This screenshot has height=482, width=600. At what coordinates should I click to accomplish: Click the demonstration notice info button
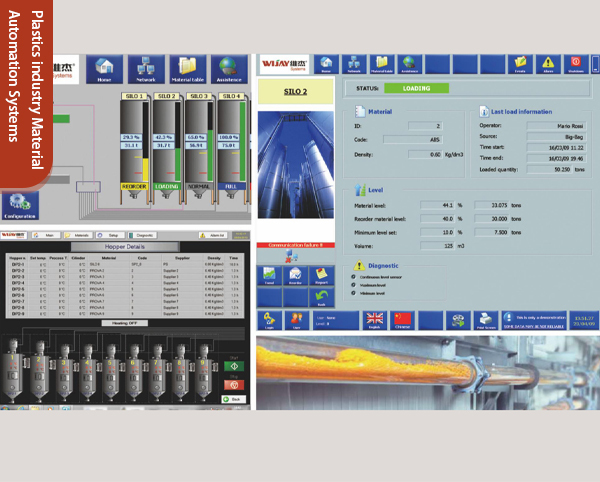(534, 320)
